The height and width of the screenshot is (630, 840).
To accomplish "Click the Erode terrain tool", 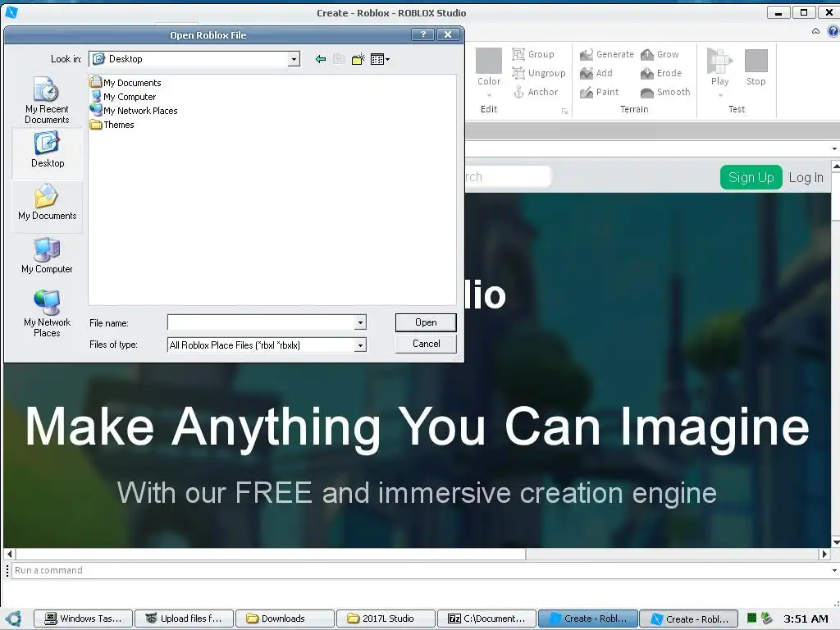I will pyautogui.click(x=661, y=73).
